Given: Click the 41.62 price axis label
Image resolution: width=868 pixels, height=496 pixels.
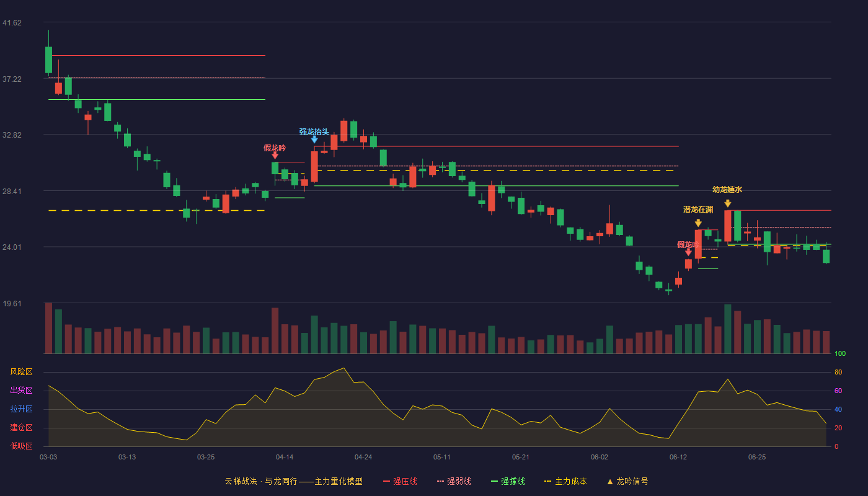Looking at the screenshot, I should point(12,23).
